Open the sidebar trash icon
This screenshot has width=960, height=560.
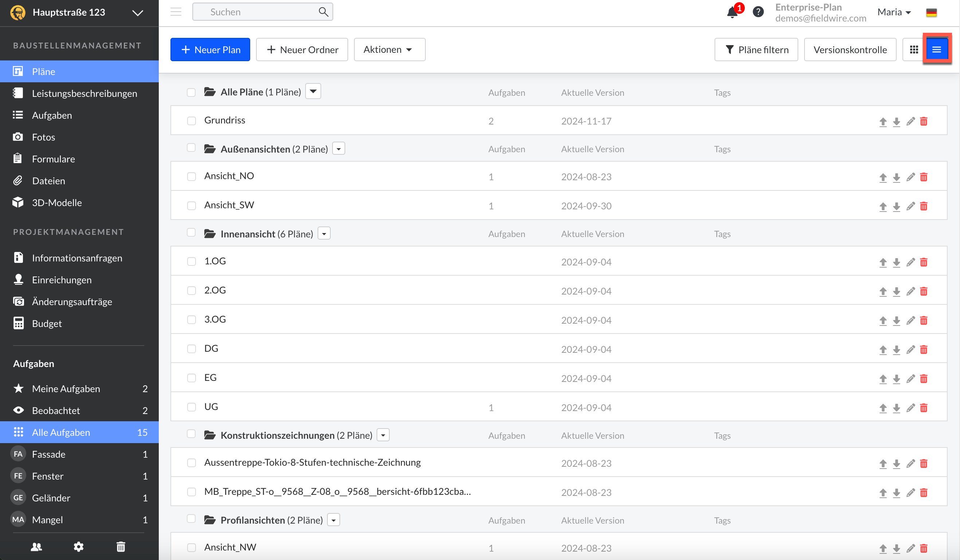(121, 547)
